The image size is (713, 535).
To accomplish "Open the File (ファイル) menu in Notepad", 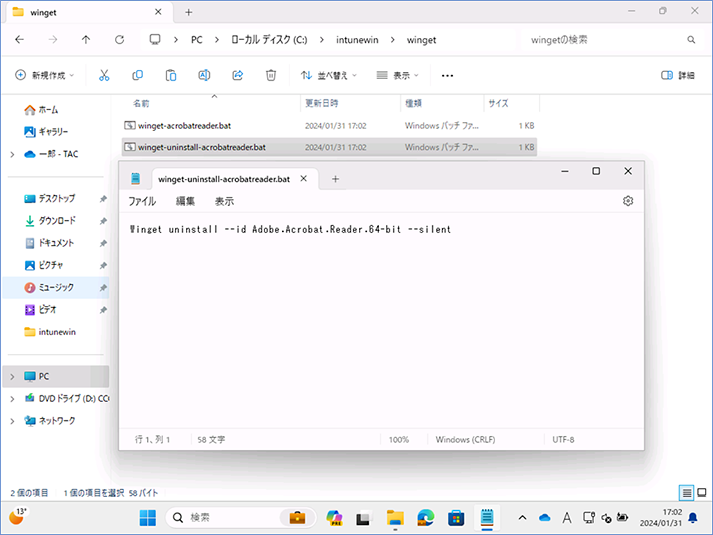I will point(142,201).
